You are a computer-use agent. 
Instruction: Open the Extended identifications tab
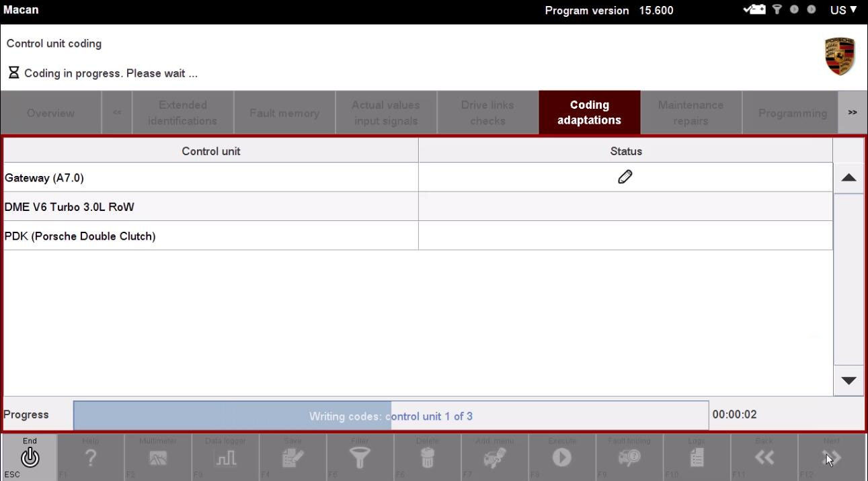(183, 113)
